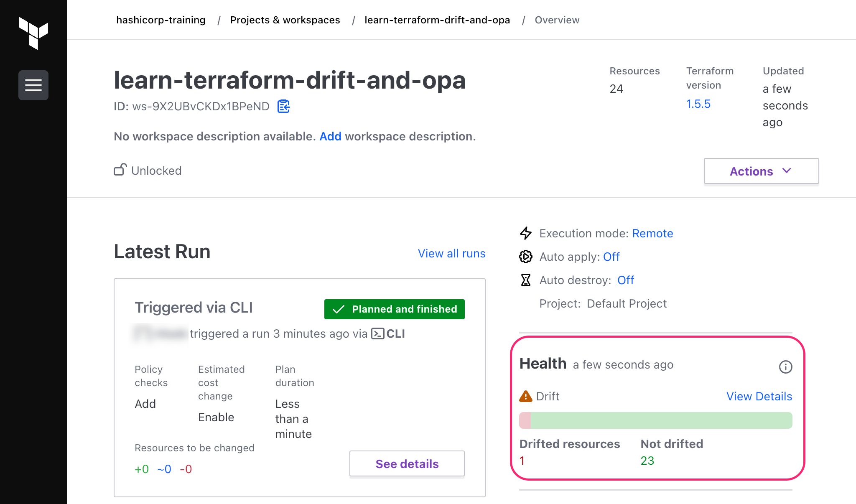
Task: Click the Add workspace description link
Action: click(x=330, y=136)
